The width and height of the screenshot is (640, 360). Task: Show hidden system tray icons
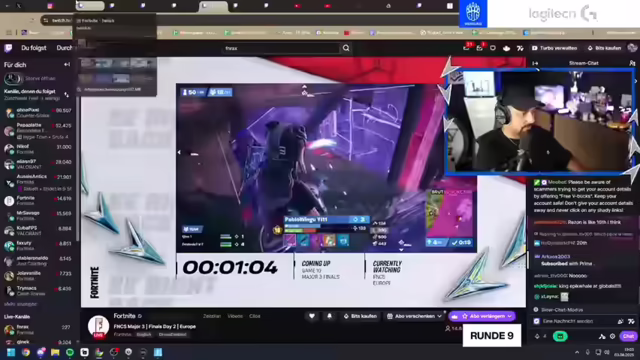(577, 352)
